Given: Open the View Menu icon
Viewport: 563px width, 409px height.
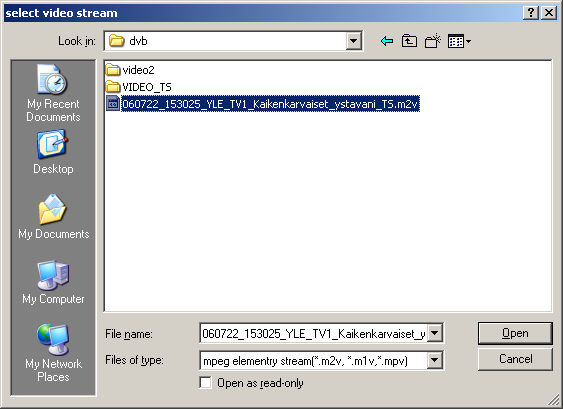Looking at the screenshot, I should (x=459, y=41).
